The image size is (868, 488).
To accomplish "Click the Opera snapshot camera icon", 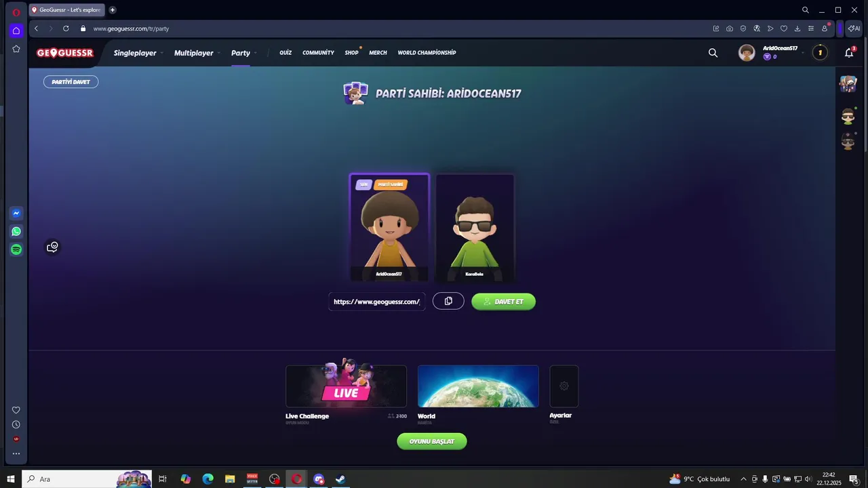I will pyautogui.click(x=730, y=28).
